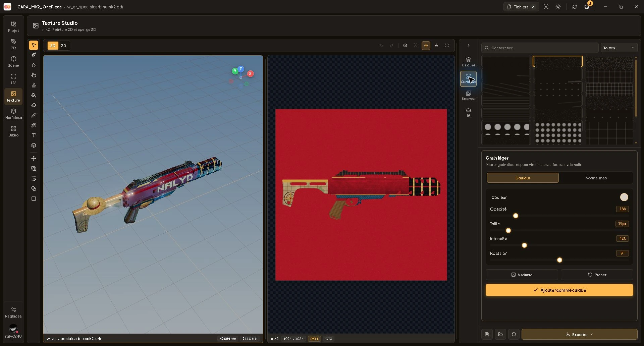This screenshot has height=346, width=644.
Task: Collapse the right panel with chevron
Action: pyautogui.click(x=469, y=45)
